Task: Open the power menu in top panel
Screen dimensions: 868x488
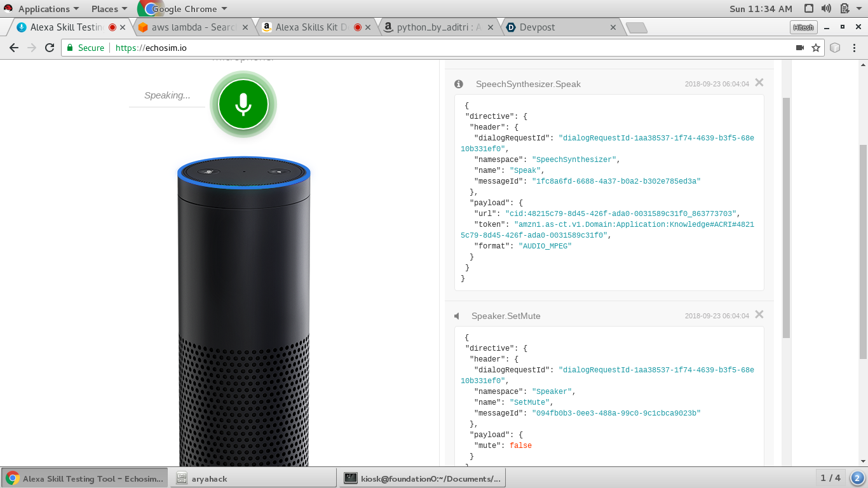Action: 860,9
